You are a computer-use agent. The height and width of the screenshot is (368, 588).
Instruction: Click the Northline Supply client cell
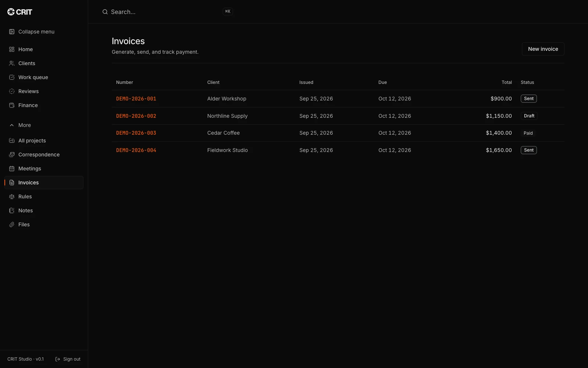tap(227, 116)
